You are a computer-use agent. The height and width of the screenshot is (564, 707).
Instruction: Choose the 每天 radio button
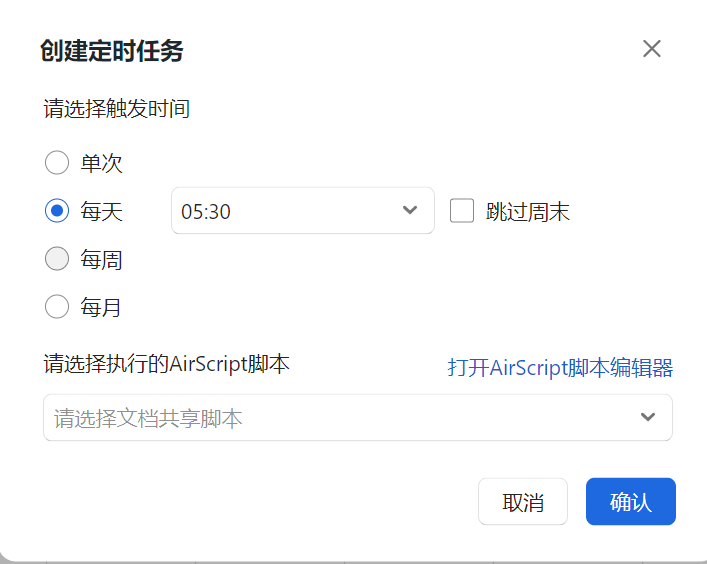pos(57,211)
